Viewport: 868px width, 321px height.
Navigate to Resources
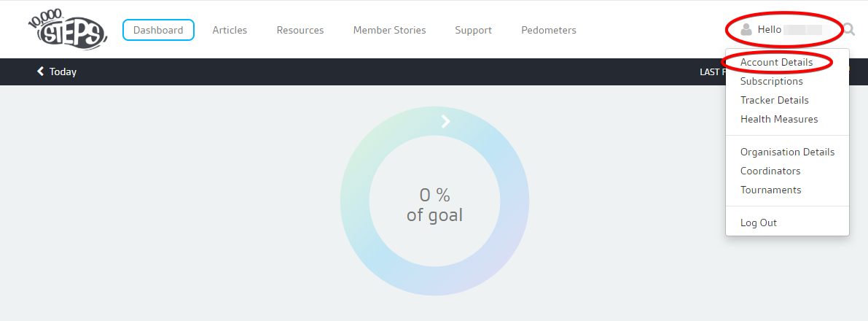[x=300, y=30]
